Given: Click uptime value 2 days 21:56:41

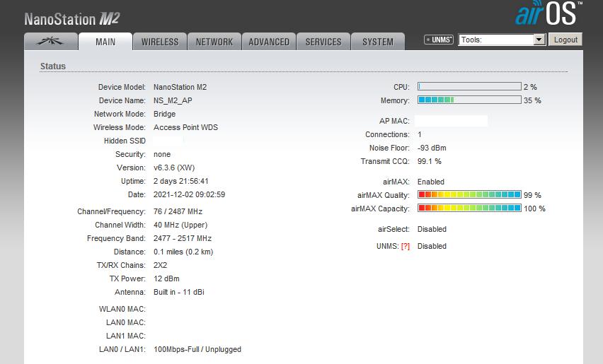Looking at the screenshot, I should [x=180, y=181].
